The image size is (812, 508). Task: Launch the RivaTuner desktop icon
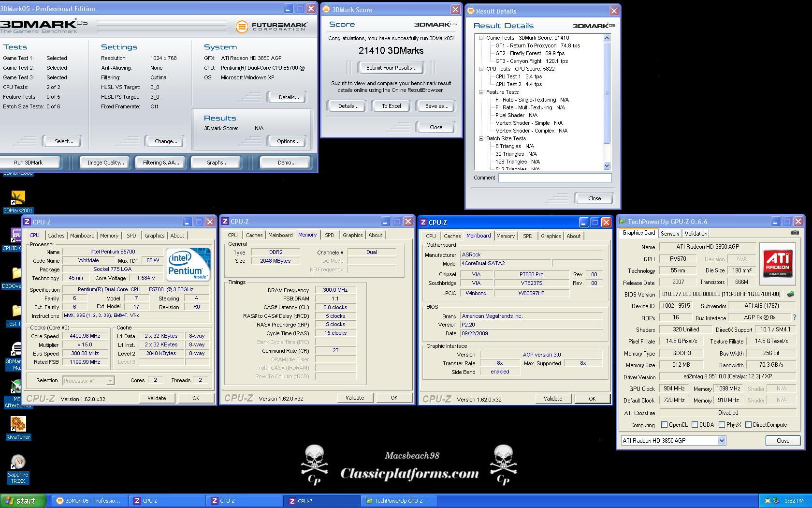(18, 428)
